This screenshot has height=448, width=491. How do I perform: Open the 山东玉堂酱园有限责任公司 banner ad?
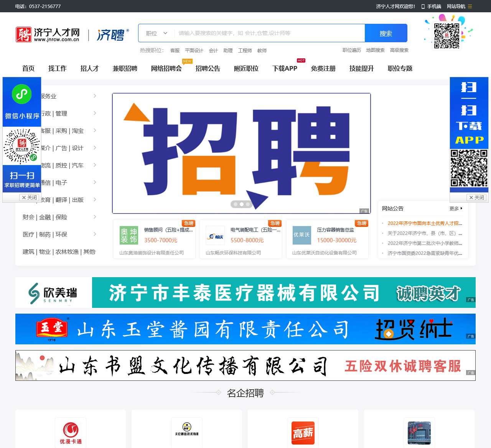click(x=245, y=329)
